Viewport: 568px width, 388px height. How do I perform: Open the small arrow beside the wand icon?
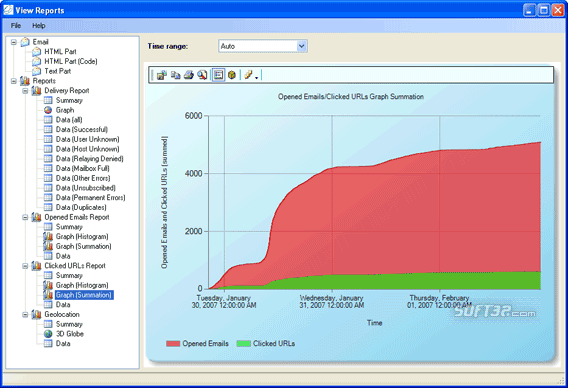point(256,77)
